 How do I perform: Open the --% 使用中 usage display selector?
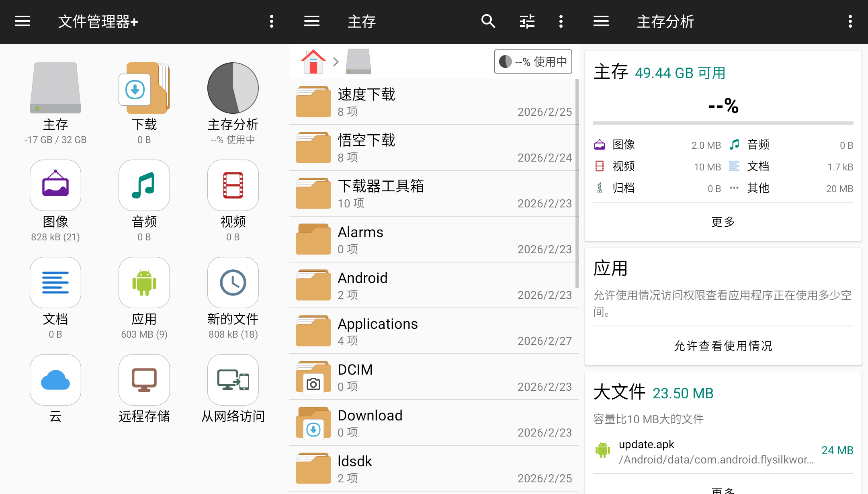pyautogui.click(x=533, y=61)
